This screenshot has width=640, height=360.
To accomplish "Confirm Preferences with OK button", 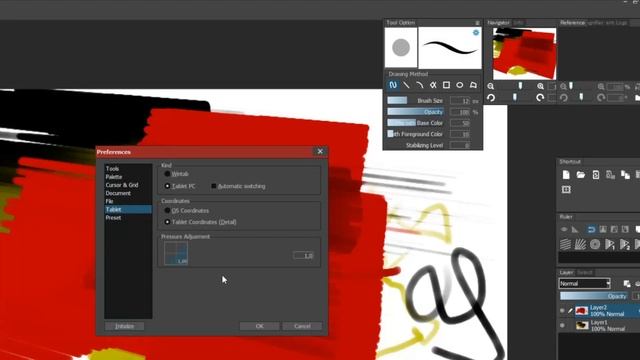I will (x=260, y=326).
